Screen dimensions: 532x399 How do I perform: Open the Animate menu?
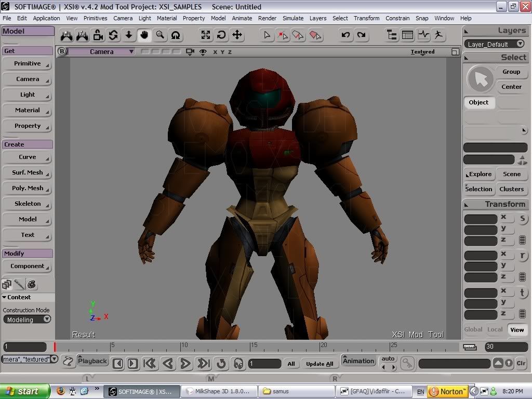(242, 18)
